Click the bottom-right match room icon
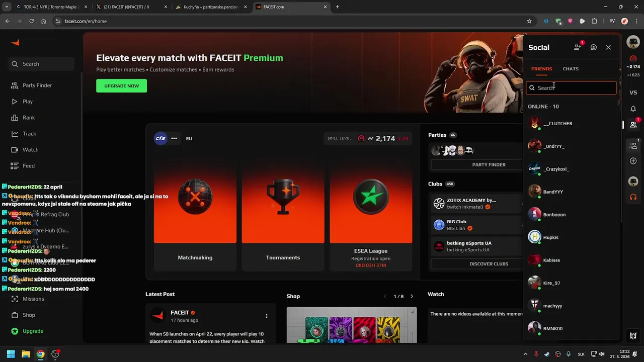Screen dimensions: 644x362 coord(633,336)
